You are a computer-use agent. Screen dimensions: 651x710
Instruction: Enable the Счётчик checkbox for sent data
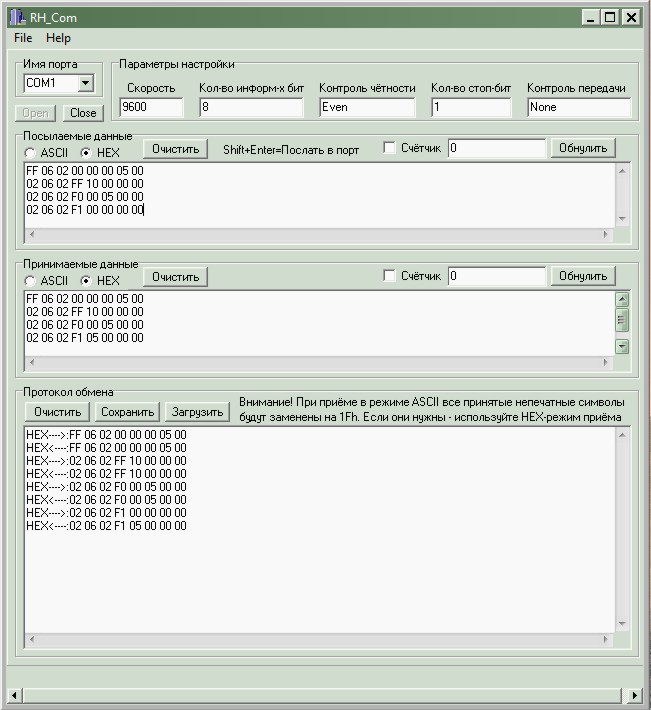(x=389, y=148)
